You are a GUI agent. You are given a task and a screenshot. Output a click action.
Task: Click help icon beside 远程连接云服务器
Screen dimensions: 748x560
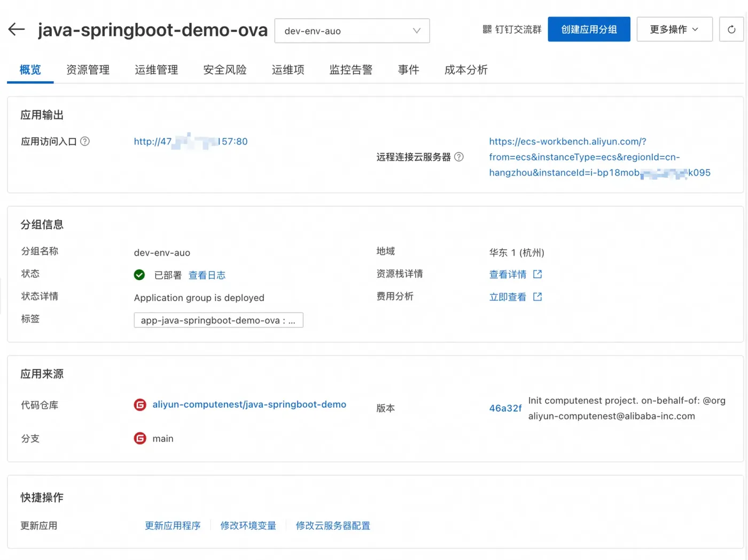click(x=459, y=157)
